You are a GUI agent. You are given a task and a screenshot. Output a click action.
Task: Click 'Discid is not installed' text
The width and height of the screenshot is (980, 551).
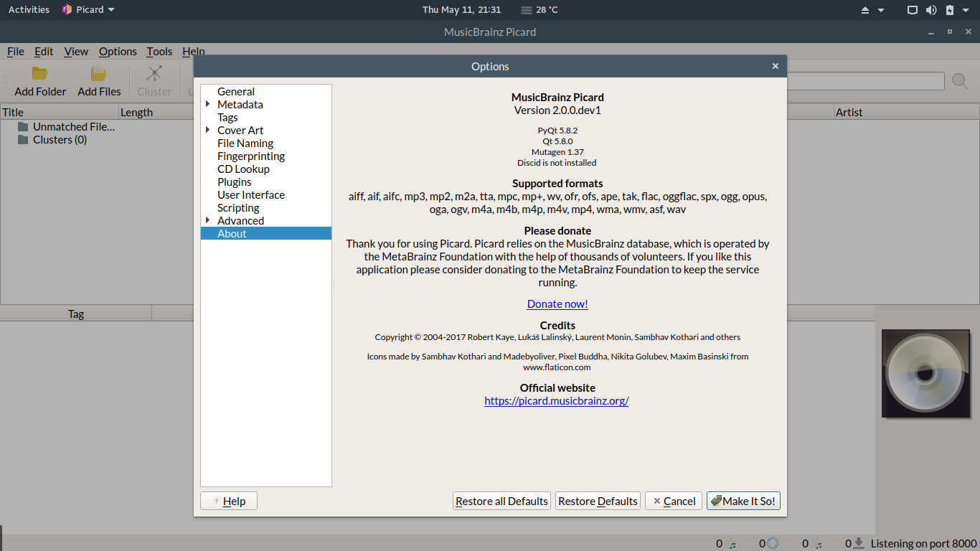tap(557, 163)
